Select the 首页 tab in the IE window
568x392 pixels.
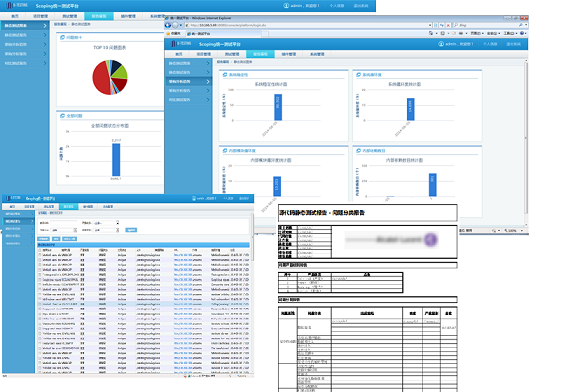click(179, 54)
